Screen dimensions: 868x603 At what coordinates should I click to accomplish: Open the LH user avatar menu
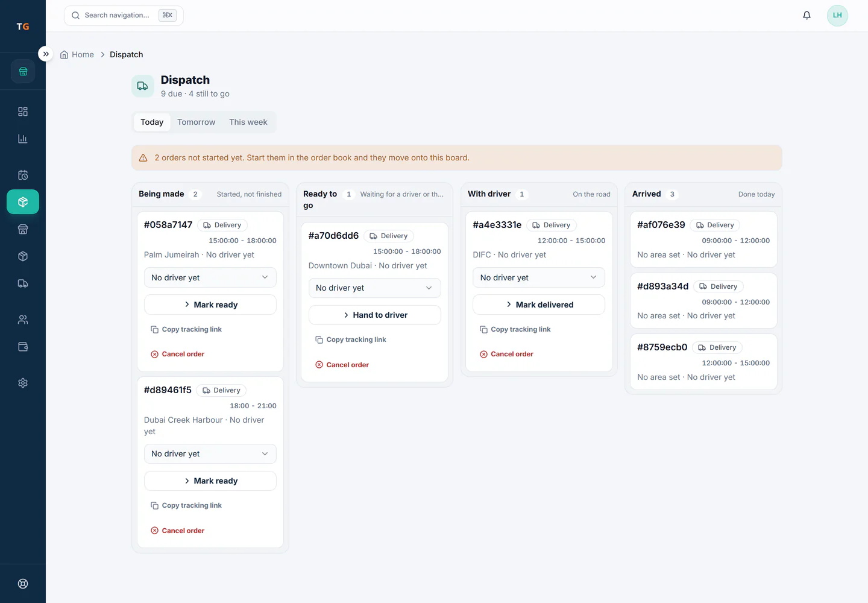tap(837, 16)
